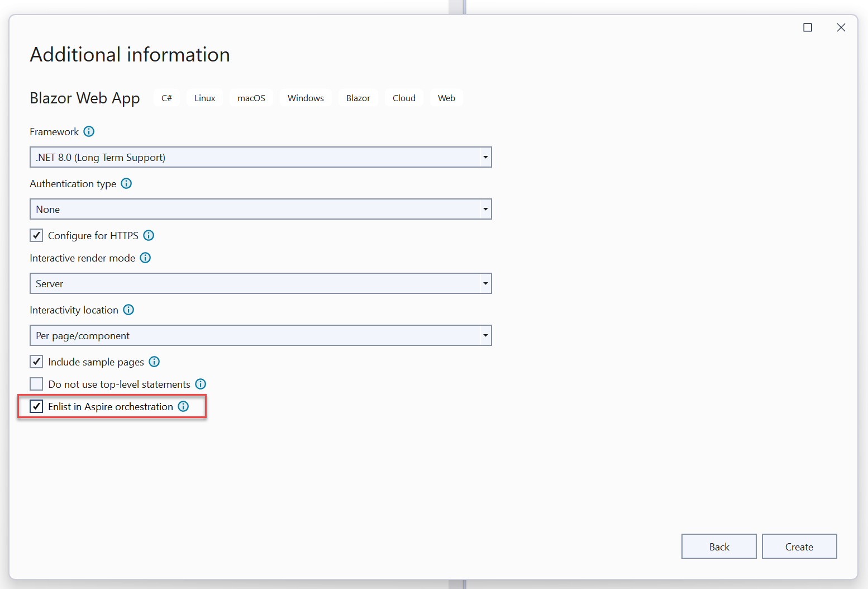Click the Interactivity location info icon
This screenshot has height=589, width=868.
128,310
